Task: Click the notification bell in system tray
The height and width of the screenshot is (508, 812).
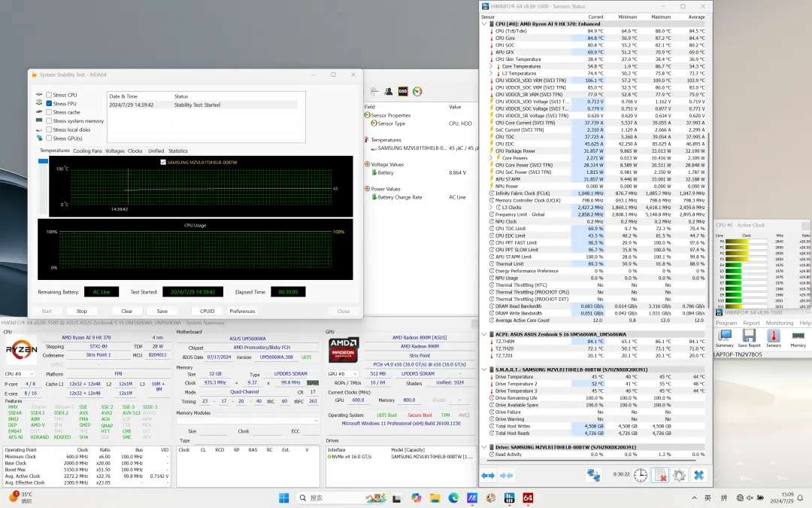Action: coord(801,498)
